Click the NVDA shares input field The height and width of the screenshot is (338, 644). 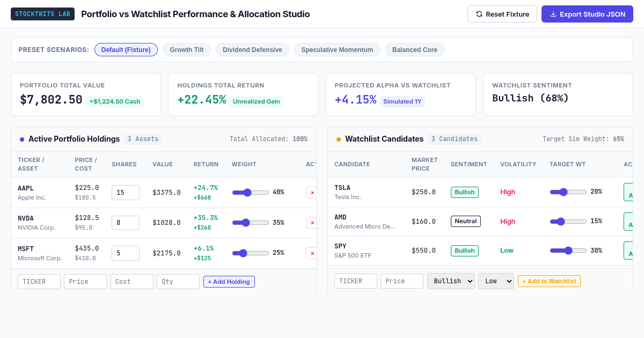126,223
